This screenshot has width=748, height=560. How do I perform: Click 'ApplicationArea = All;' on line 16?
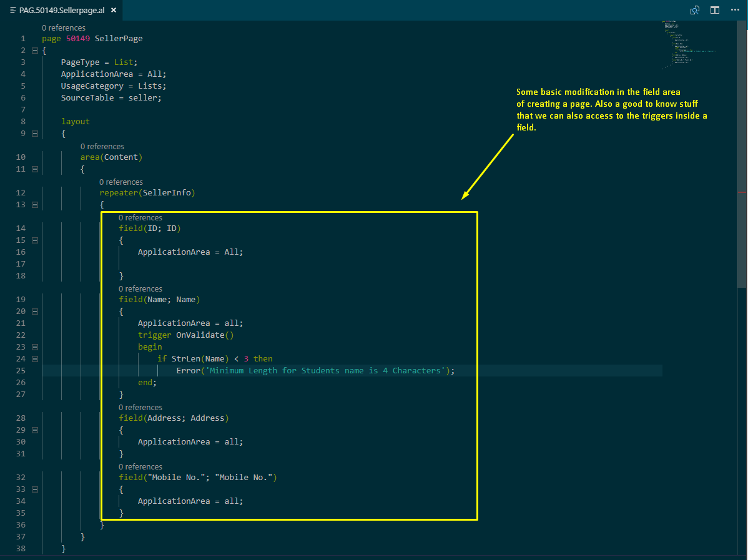click(x=190, y=252)
